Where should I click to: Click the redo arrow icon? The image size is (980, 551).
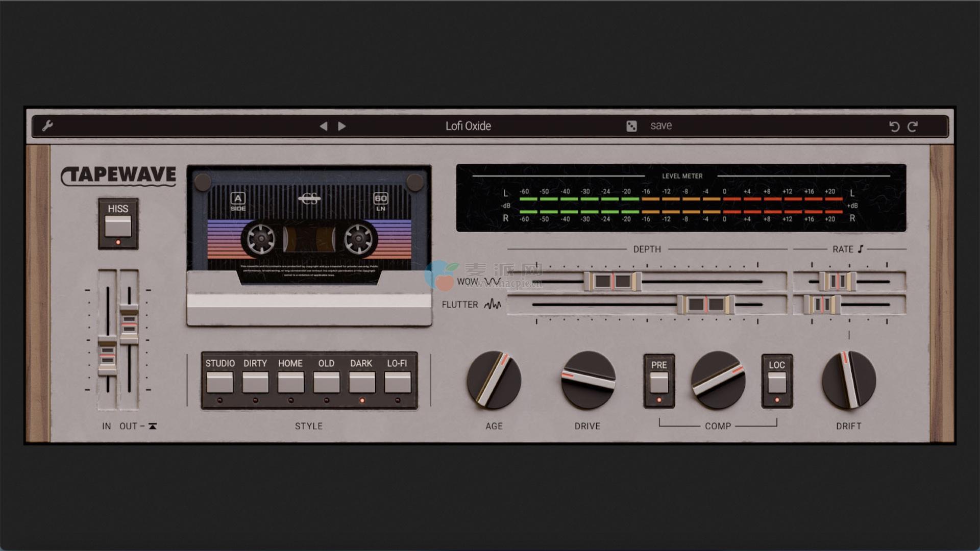tap(913, 127)
